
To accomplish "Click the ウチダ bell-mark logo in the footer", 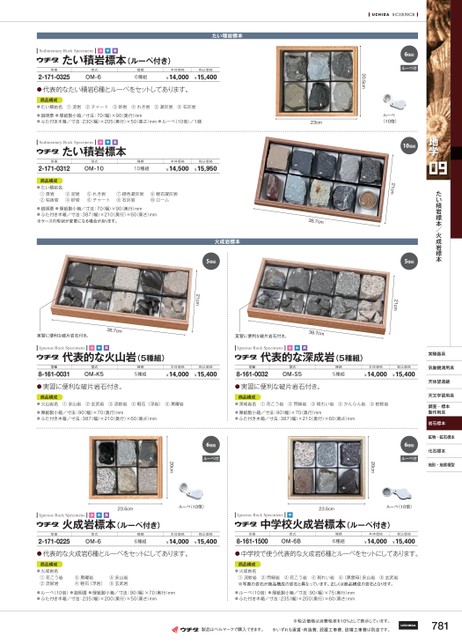I will click(x=185, y=630).
